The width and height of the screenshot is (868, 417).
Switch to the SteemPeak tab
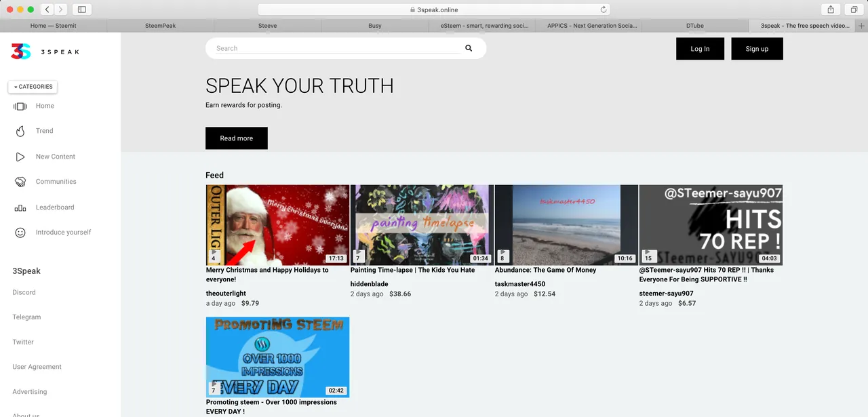tap(160, 26)
